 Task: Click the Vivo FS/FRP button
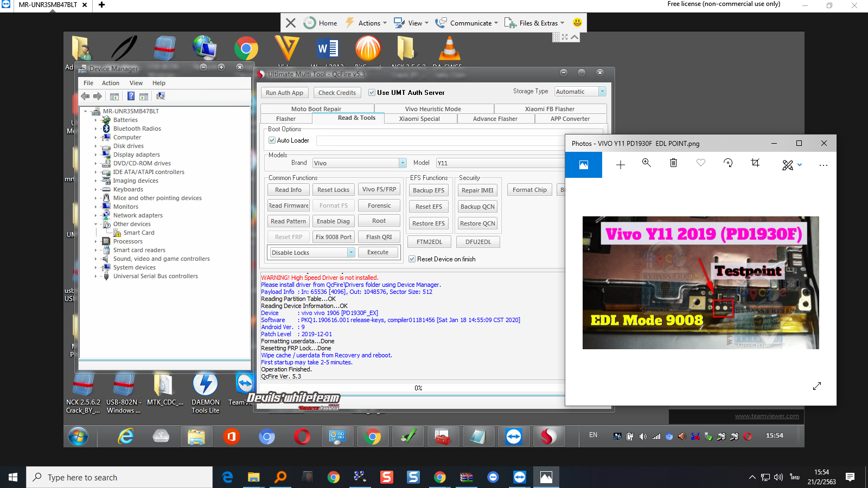coord(379,189)
